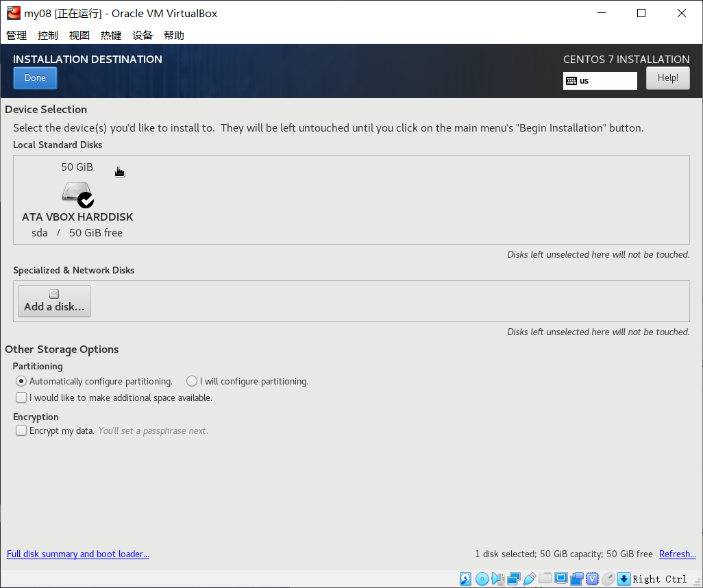The width and height of the screenshot is (703, 588).
Task: Click the '50 GiB' disk size label
Action: click(77, 167)
